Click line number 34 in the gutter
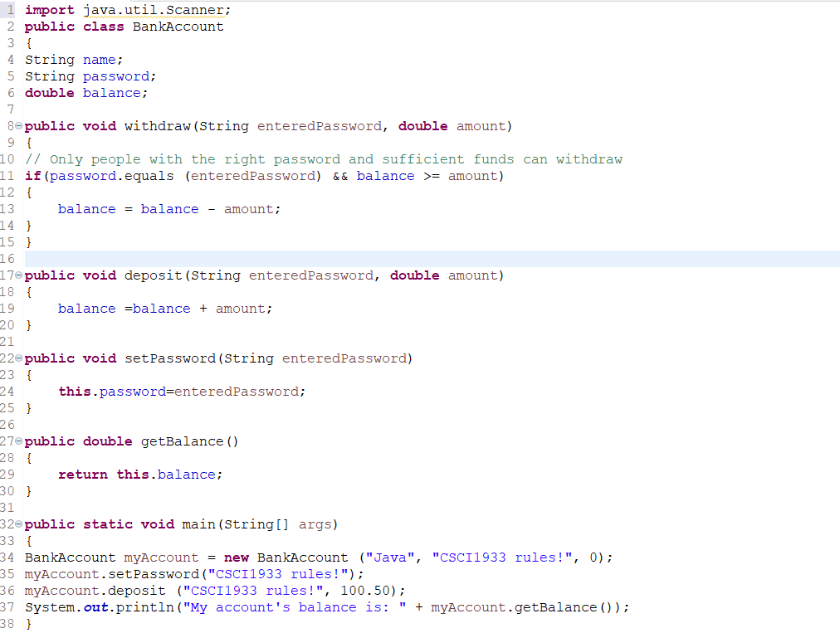This screenshot has width=840, height=633. (8, 557)
